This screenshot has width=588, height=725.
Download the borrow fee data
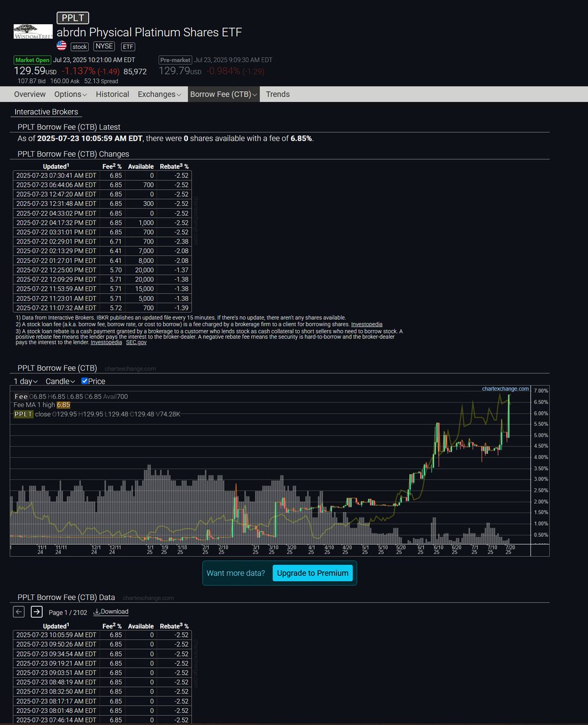pos(111,611)
